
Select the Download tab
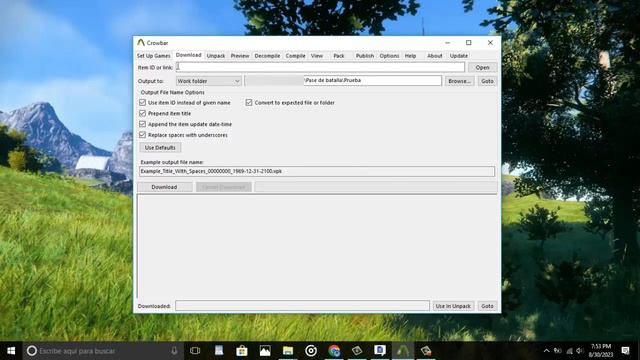[189, 55]
